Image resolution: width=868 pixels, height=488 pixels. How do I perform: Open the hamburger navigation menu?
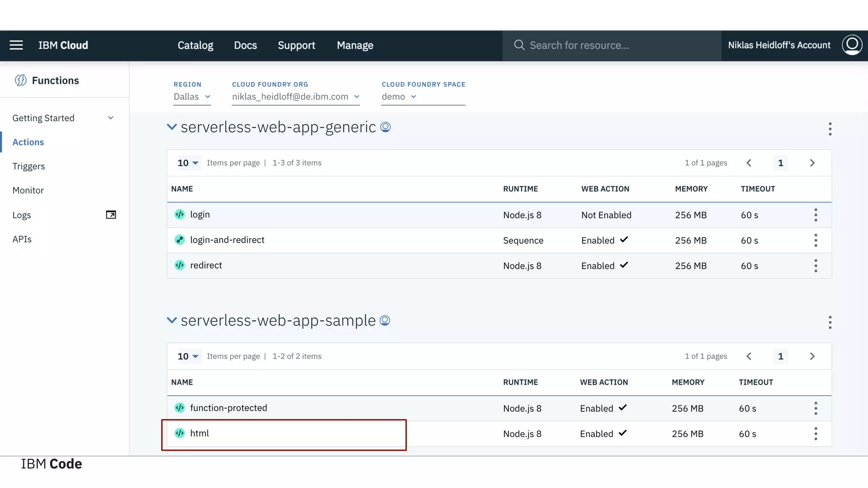16,45
